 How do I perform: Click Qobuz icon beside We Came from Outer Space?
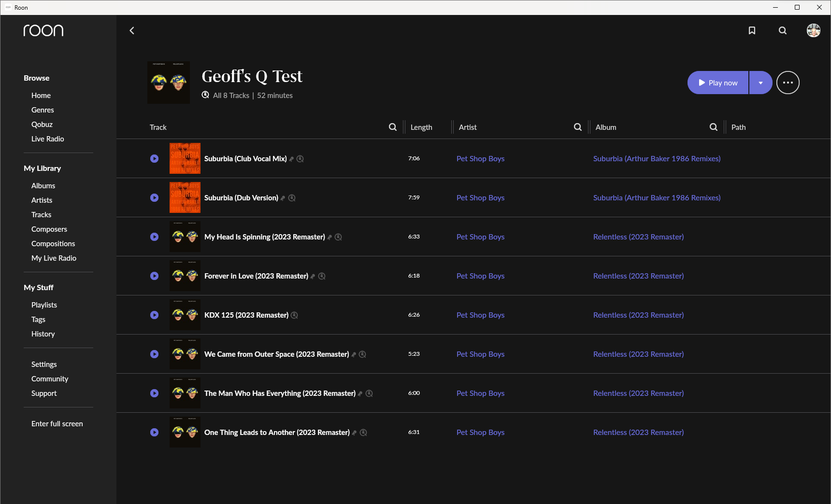(362, 354)
